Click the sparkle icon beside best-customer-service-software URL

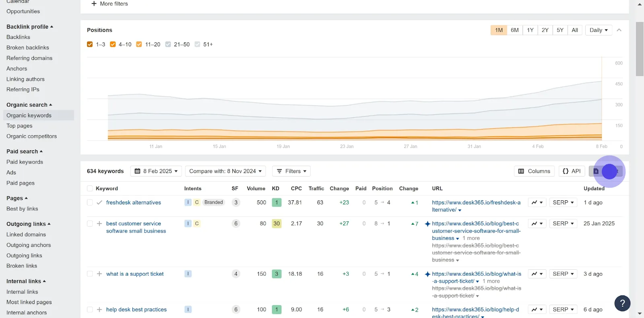427,224
